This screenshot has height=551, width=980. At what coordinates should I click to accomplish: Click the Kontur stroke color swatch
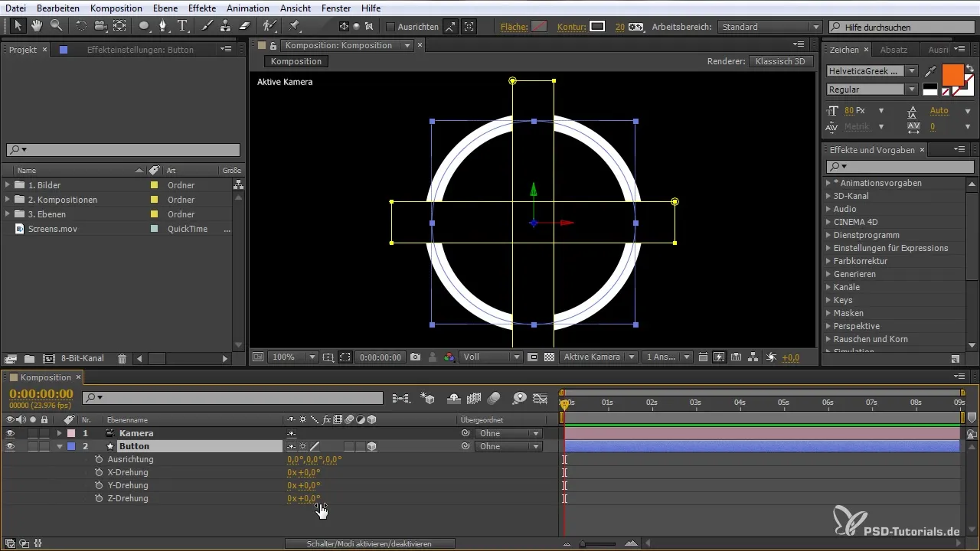pos(597,27)
